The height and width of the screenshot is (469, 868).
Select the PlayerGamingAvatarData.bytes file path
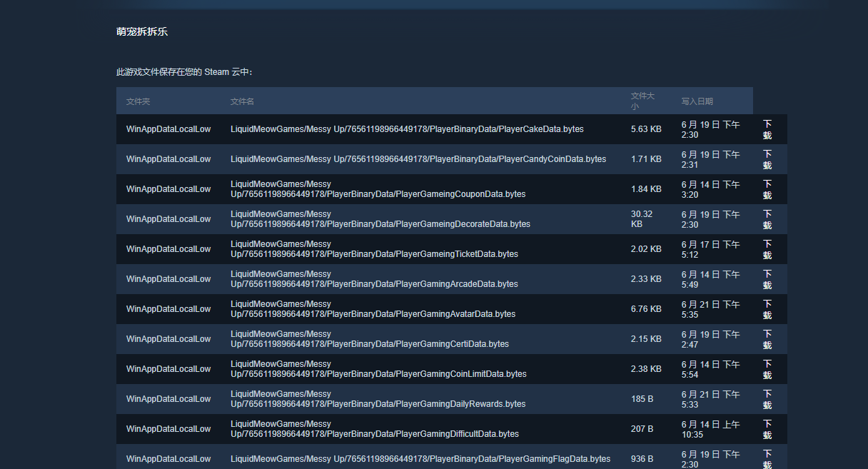click(373, 309)
